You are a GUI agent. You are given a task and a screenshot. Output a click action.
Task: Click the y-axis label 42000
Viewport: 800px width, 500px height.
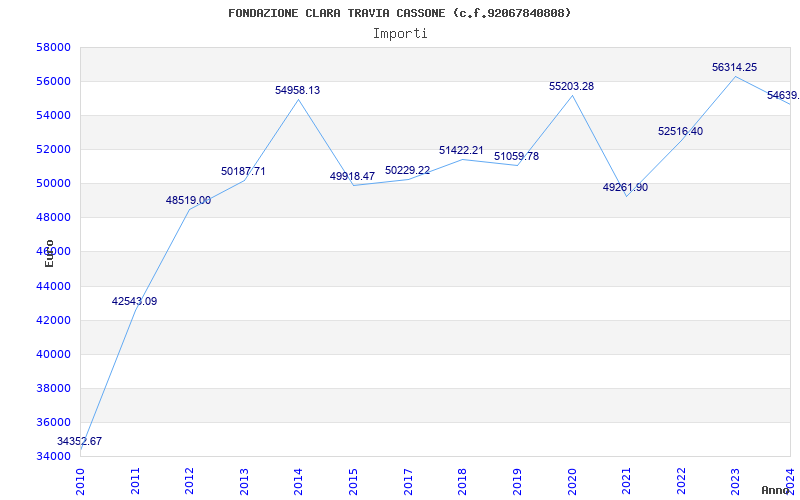tap(53, 320)
